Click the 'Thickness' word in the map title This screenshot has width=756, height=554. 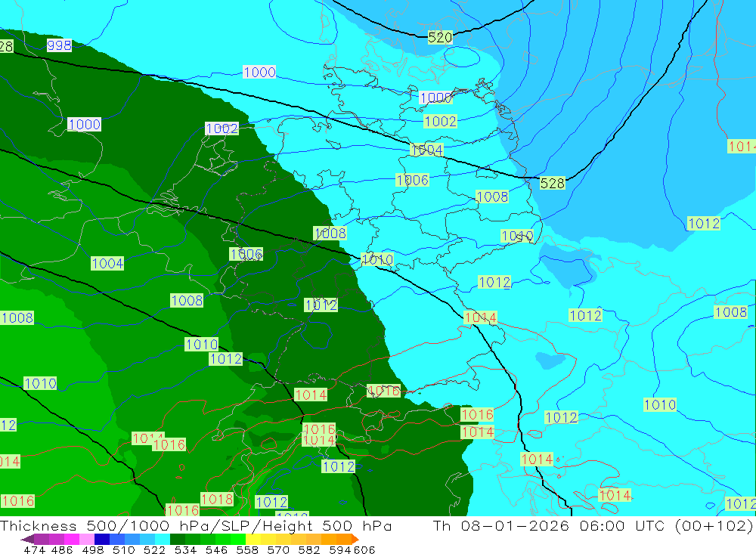pyautogui.click(x=39, y=525)
